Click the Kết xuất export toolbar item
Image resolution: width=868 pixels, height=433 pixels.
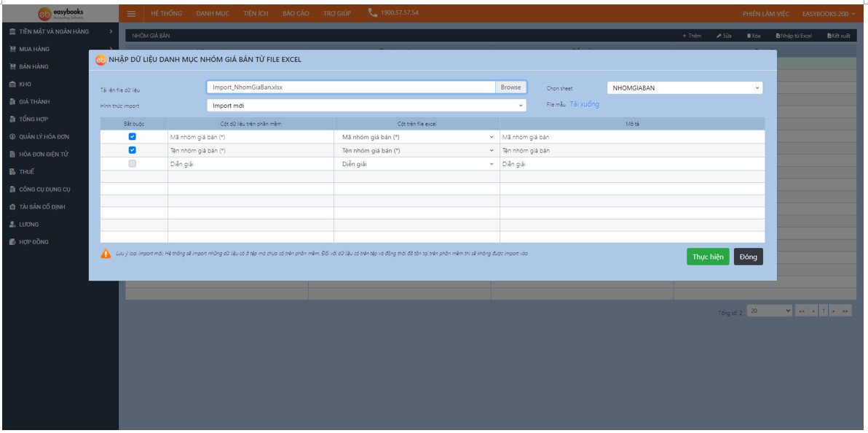click(x=838, y=36)
